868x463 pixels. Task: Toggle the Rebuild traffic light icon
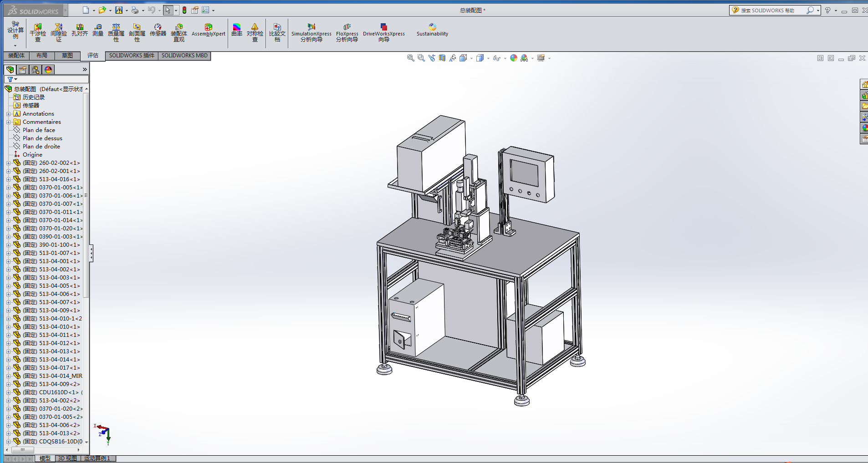[184, 10]
